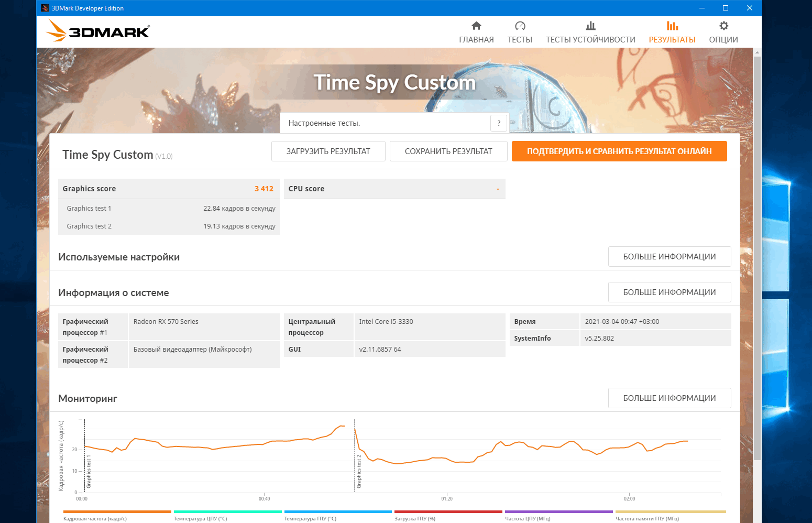Open БОЛЬШЕ ИНФОРМАЦИИ for Используемые настройки
This screenshot has width=812, height=523.
tap(670, 256)
